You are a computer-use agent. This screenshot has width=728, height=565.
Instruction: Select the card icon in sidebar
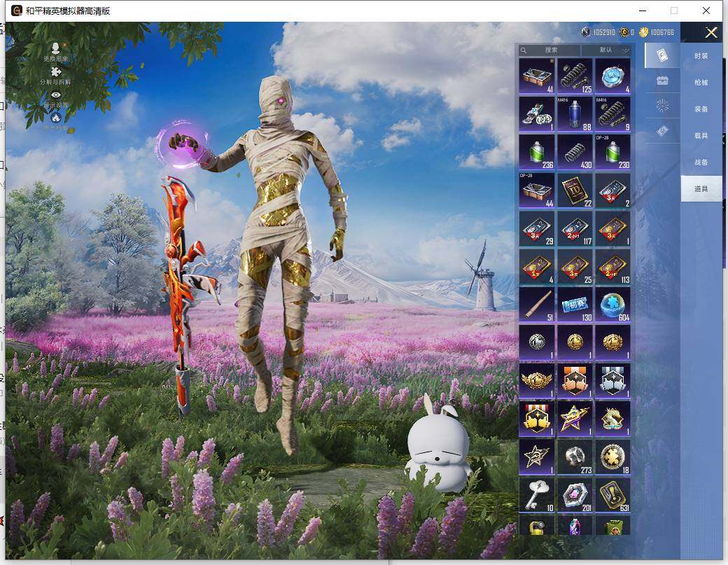pos(661,55)
